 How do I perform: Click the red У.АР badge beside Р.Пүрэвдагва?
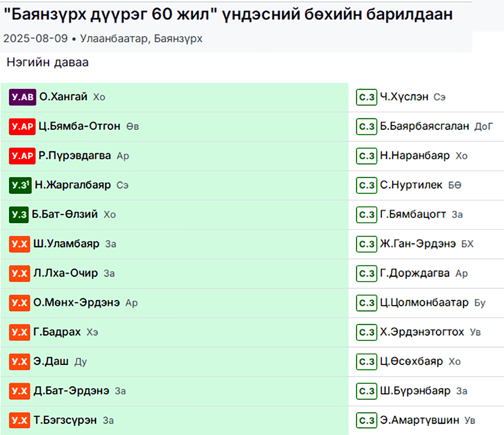pos(22,156)
